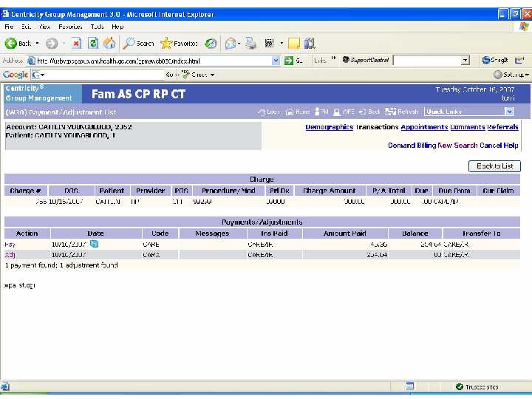Image resolution: width=532 pixels, height=399 pixels.
Task: Click the IE Forward arrow button
Action: point(52,44)
